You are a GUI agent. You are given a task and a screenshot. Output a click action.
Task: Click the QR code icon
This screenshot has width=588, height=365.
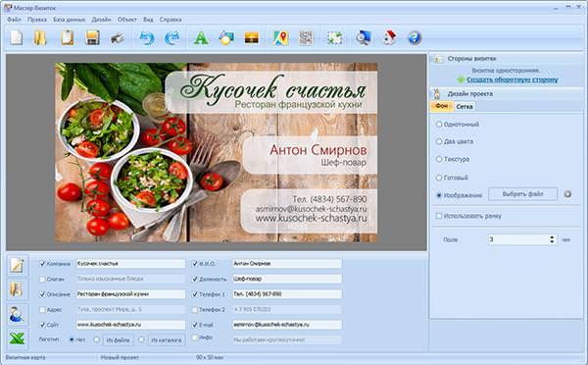pyautogui.click(x=306, y=38)
